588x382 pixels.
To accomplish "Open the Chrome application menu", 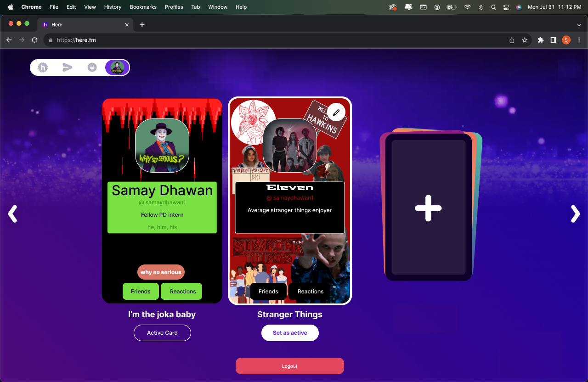I will [31, 7].
